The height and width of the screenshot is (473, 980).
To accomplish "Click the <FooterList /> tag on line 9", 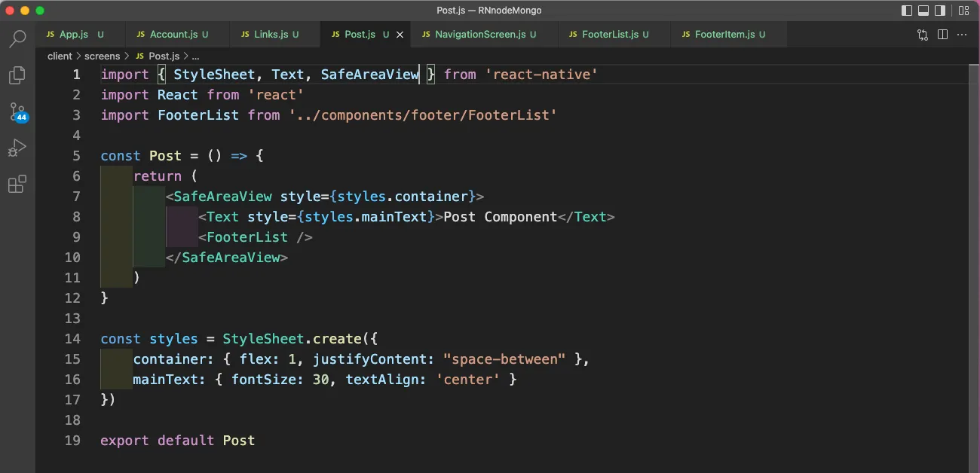I will pos(256,237).
